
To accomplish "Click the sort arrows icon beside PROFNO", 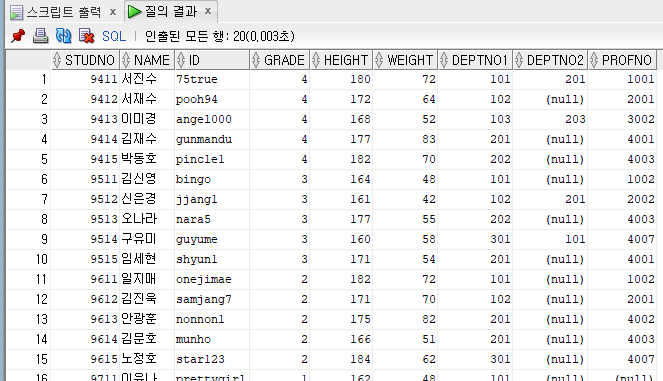I will (x=594, y=60).
